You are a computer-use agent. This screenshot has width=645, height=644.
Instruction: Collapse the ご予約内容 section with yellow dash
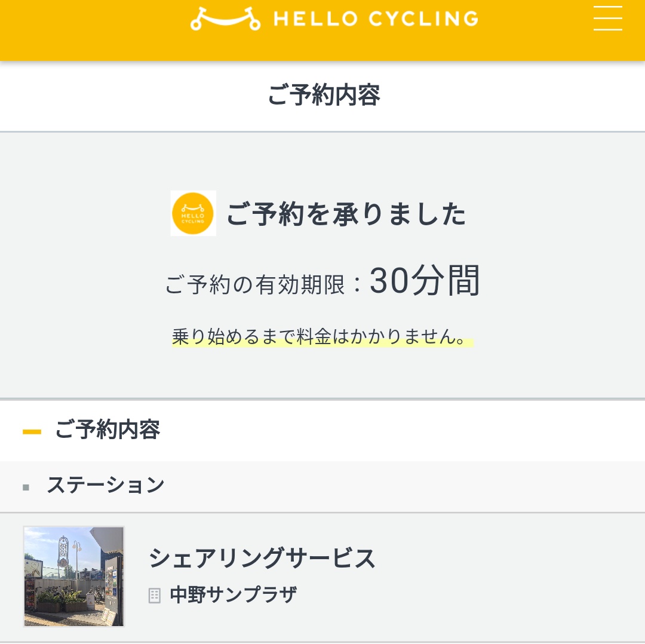322,430
